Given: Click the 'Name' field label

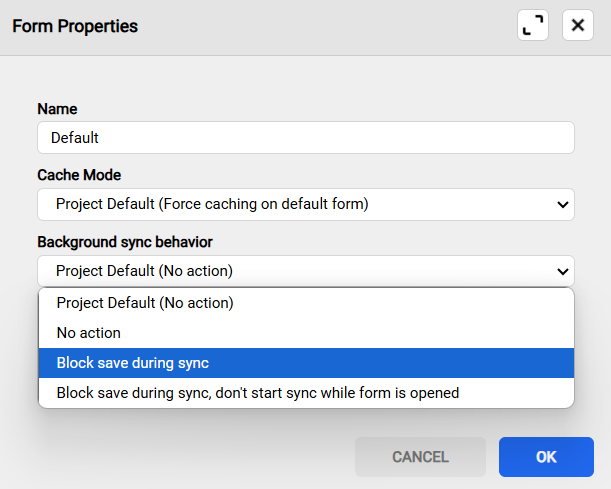Looking at the screenshot, I should pos(57,109).
